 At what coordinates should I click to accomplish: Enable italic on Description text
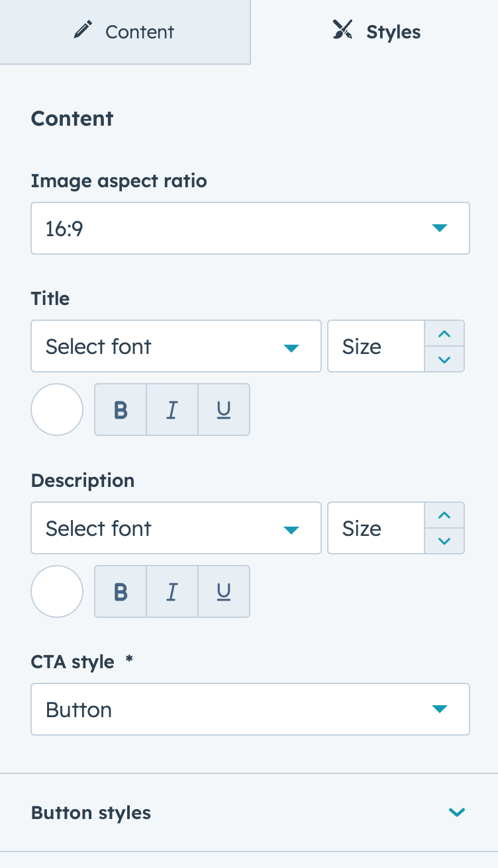[x=172, y=591]
